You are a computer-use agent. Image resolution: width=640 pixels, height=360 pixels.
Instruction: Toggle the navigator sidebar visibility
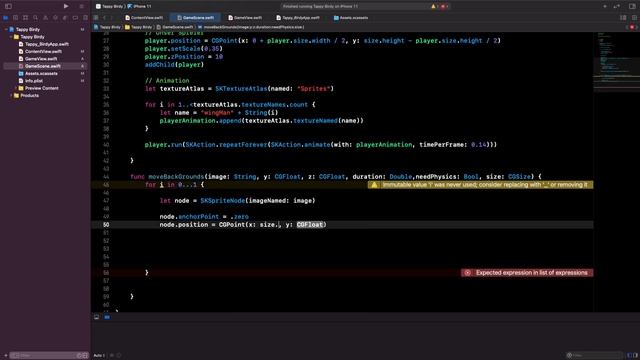pyautogui.click(x=8, y=6)
